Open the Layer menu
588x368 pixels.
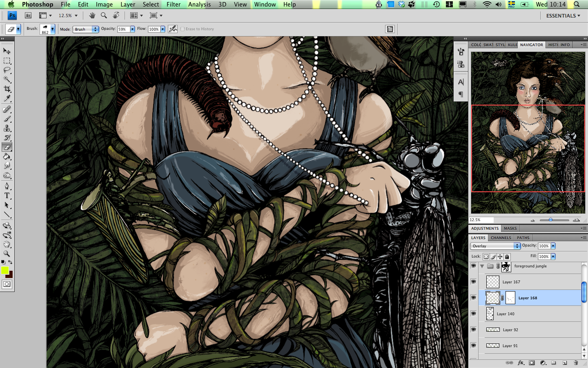[128, 4]
